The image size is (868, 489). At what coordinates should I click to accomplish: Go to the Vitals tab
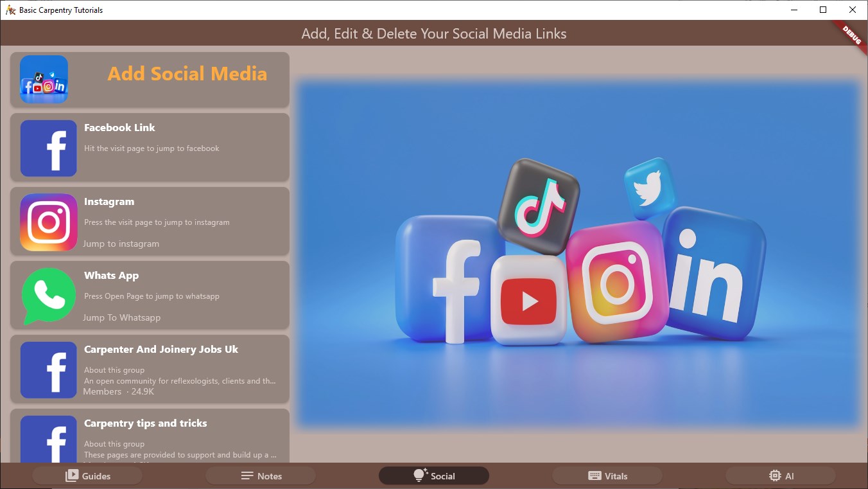[x=607, y=476]
